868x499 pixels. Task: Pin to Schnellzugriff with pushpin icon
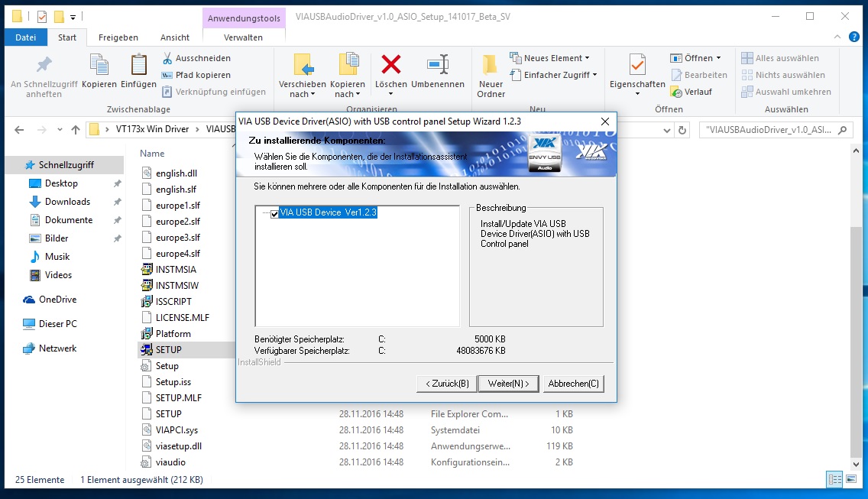(44, 65)
